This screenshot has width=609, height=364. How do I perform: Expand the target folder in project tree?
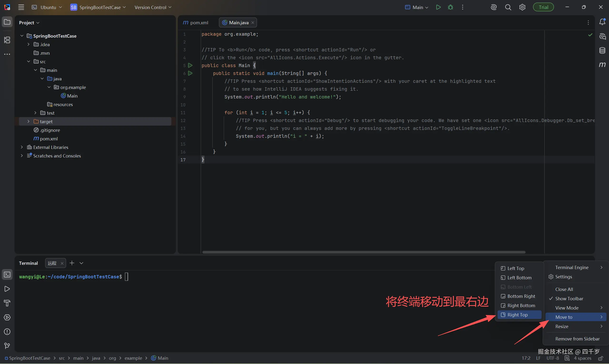(29, 121)
